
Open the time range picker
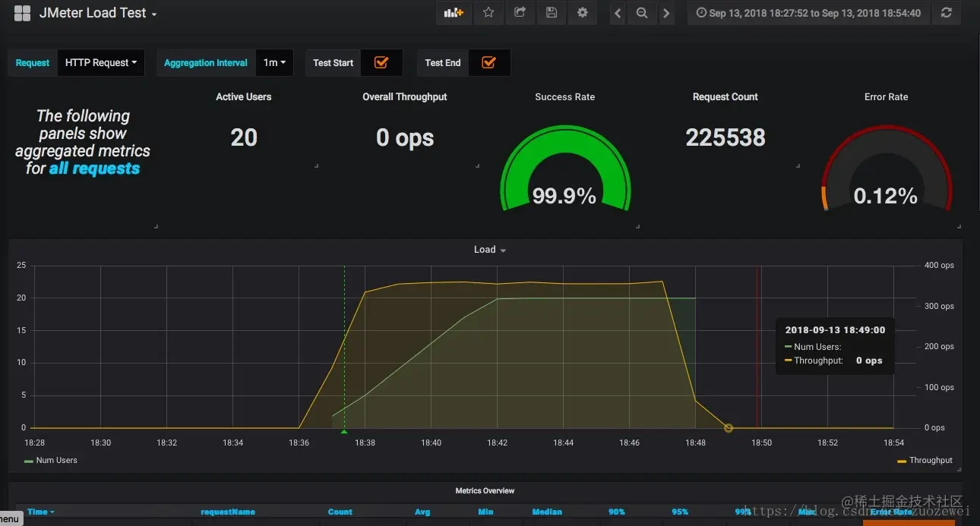click(x=808, y=13)
